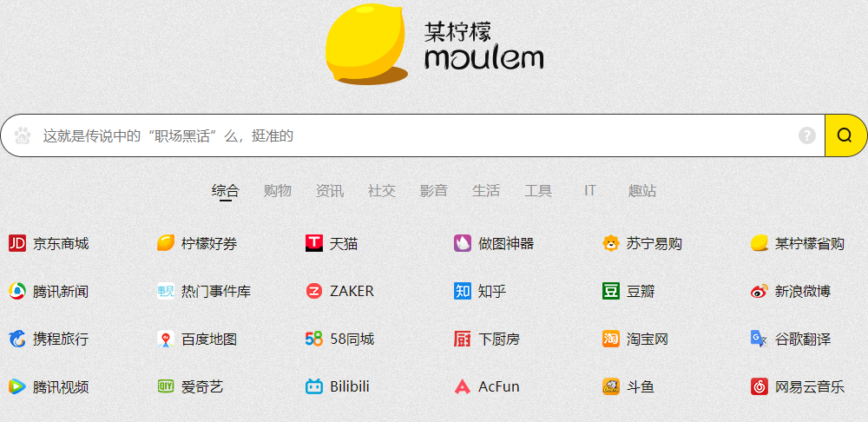Visit the 淘宝网 link
This screenshot has width=868, height=422.
pyautogui.click(x=648, y=339)
